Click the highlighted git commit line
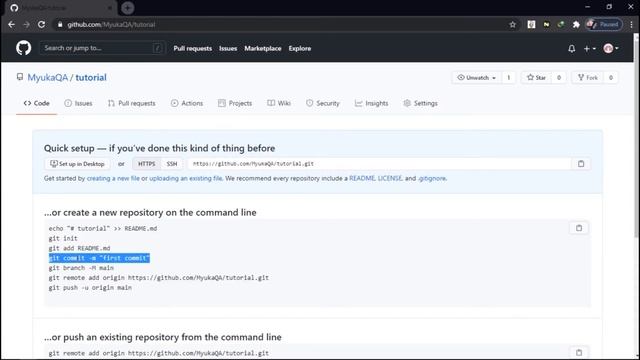 coord(99,258)
